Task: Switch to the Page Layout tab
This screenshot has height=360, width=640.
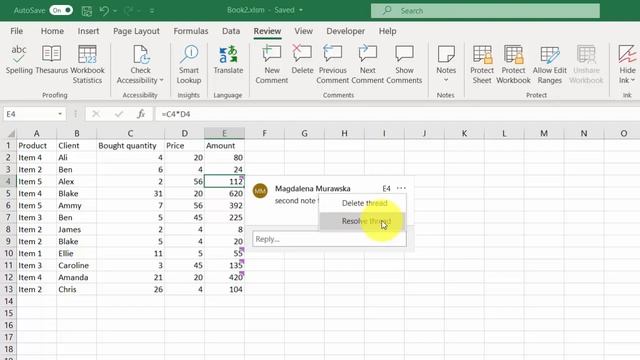Action: tap(136, 31)
